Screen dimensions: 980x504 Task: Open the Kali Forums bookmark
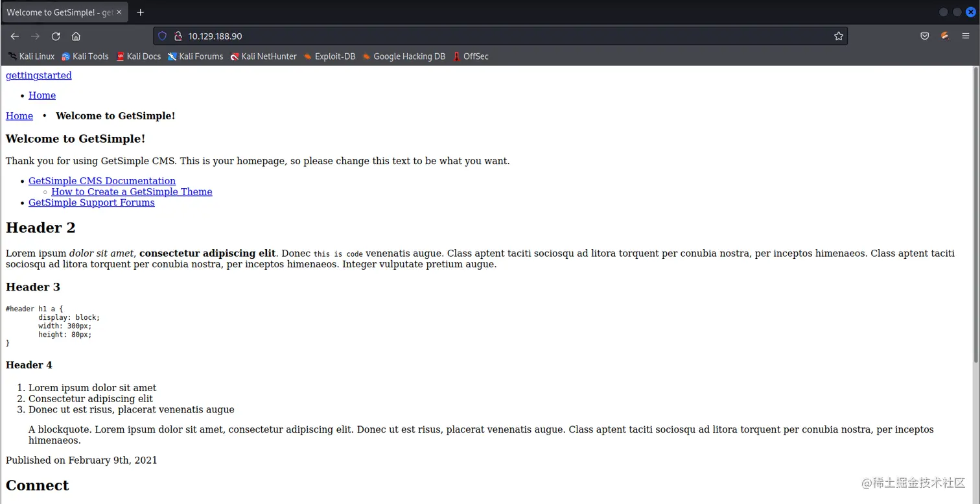(195, 56)
